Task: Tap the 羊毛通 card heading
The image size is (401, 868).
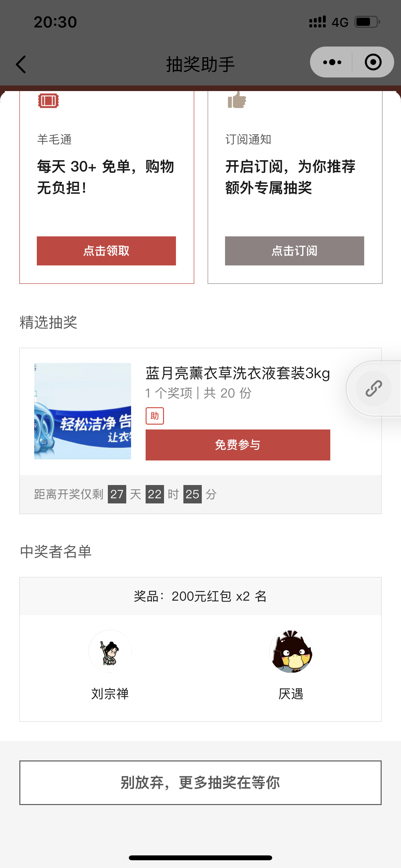Action: click(x=54, y=139)
